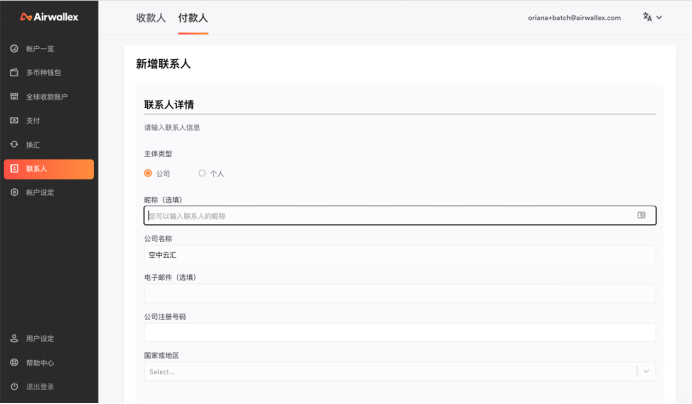Select the 联系人 contacts icon
This screenshot has width=692, height=404.
[x=14, y=169]
